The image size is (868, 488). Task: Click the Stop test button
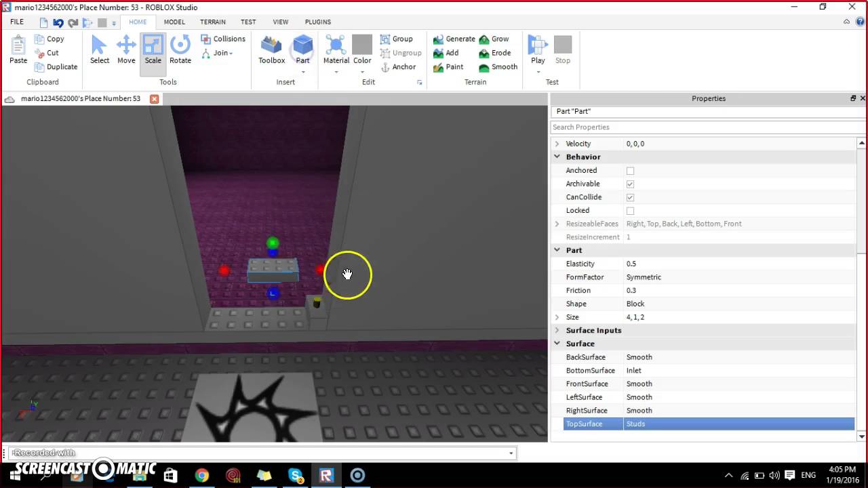[563, 50]
